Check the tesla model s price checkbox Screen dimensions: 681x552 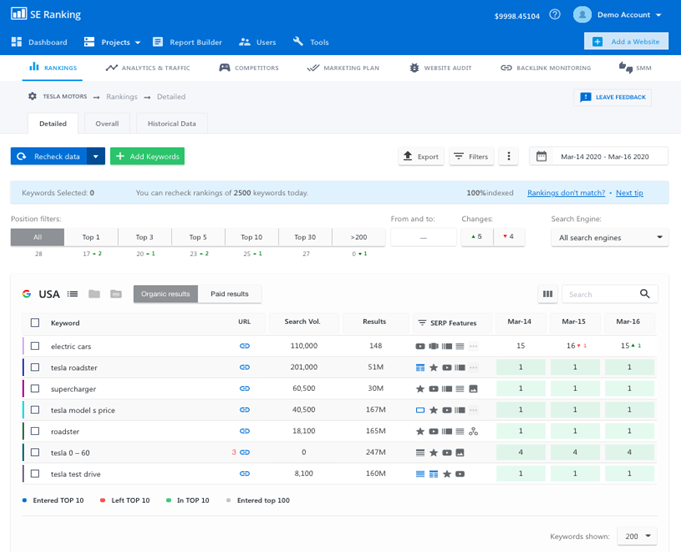point(35,410)
